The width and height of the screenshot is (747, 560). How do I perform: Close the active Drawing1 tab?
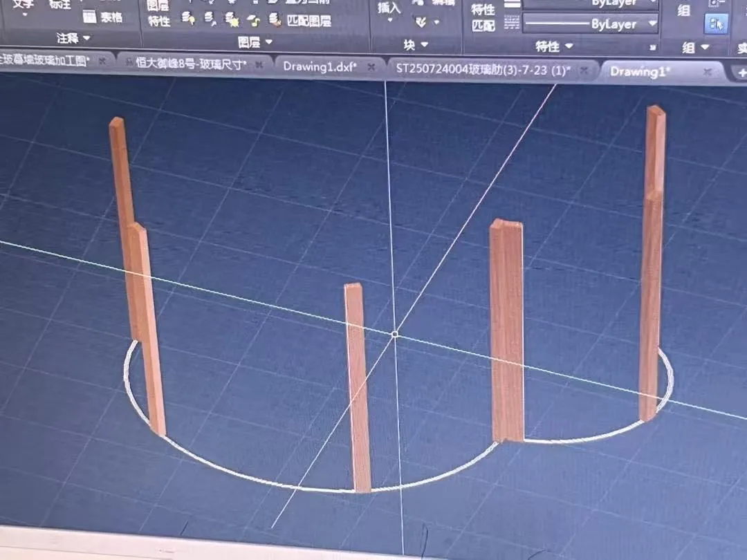(708, 72)
